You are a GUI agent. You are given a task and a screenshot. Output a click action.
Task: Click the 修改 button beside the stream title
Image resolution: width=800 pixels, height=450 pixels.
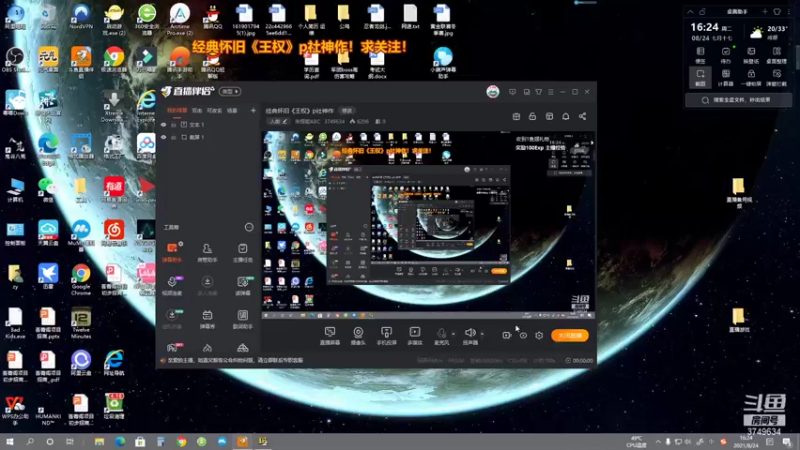coord(347,111)
